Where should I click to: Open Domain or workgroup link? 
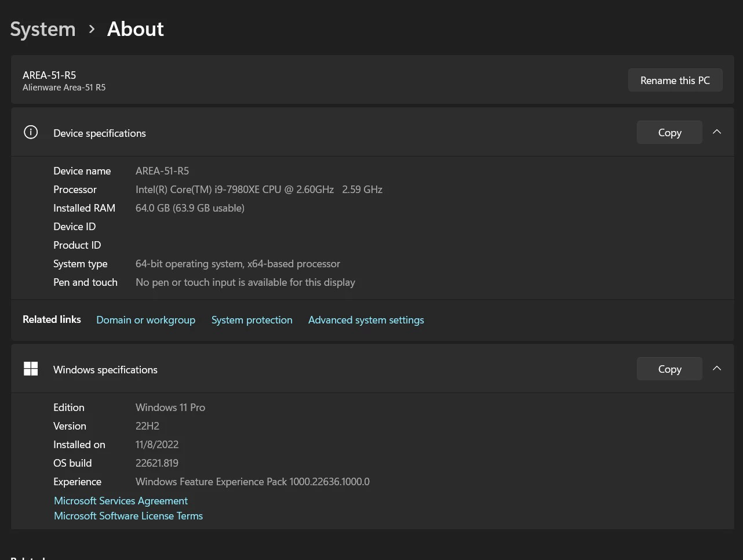pos(145,320)
